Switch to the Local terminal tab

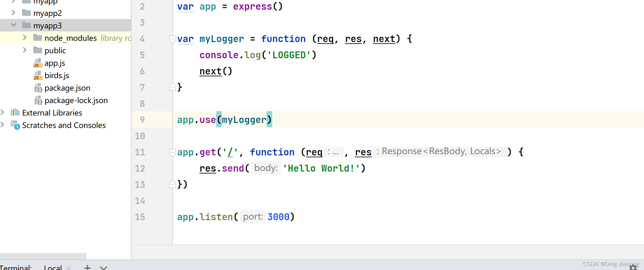click(53, 268)
